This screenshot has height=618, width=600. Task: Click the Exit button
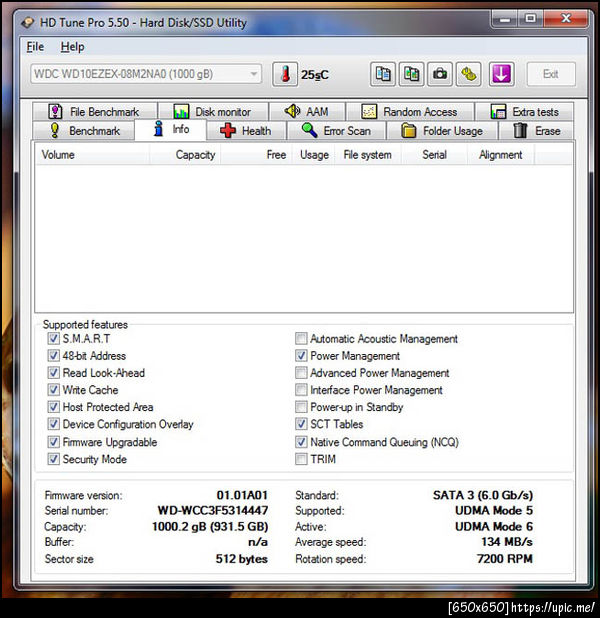point(551,74)
